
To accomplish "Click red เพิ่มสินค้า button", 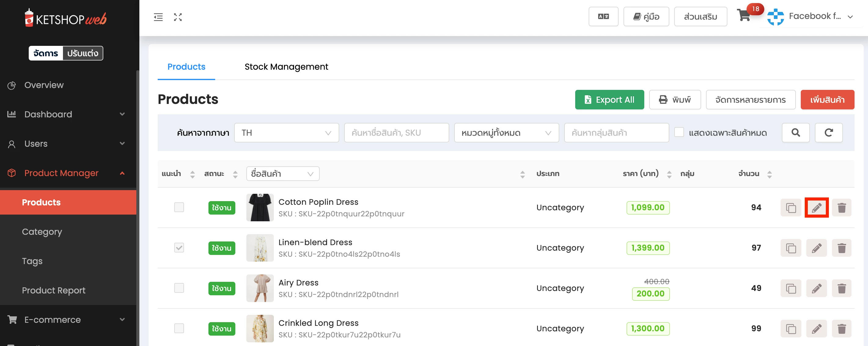I will click(827, 100).
